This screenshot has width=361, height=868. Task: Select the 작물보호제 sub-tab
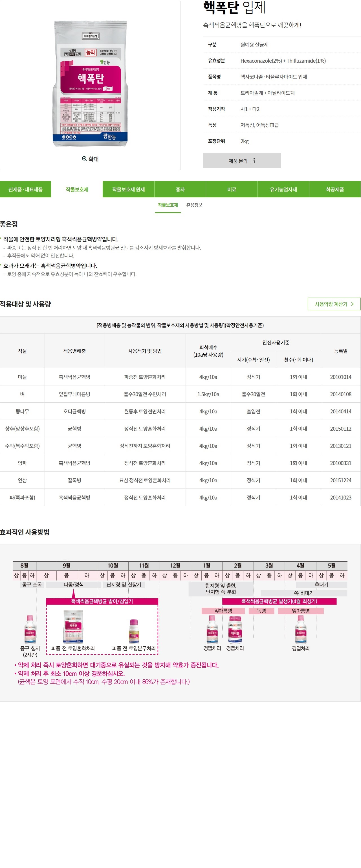tap(168, 205)
